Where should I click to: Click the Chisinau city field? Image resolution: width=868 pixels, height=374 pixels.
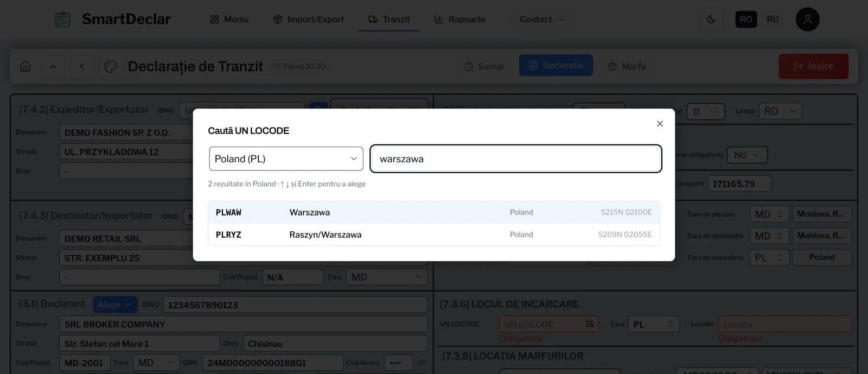pyautogui.click(x=335, y=344)
